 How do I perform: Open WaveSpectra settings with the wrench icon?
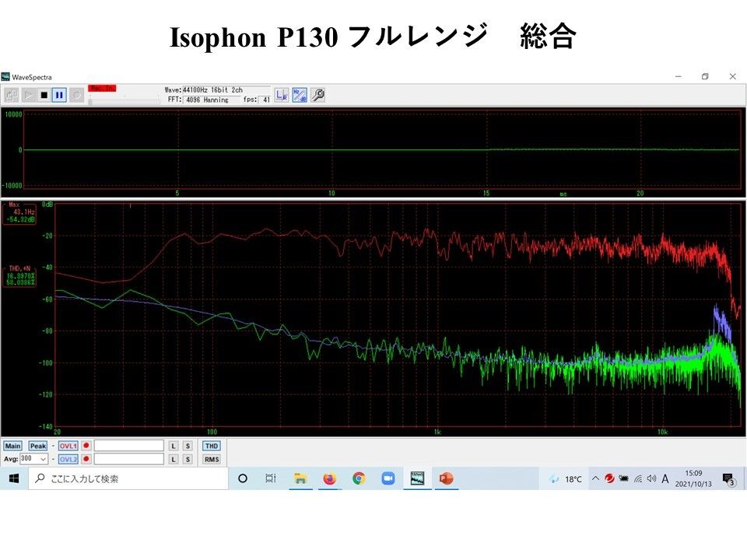(317, 94)
